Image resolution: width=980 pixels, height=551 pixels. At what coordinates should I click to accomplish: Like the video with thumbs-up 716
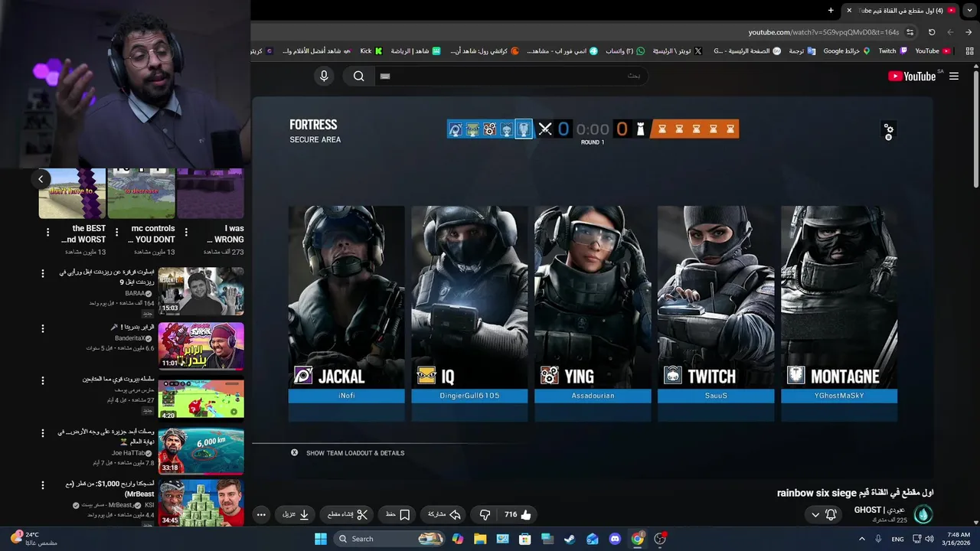pyautogui.click(x=518, y=515)
